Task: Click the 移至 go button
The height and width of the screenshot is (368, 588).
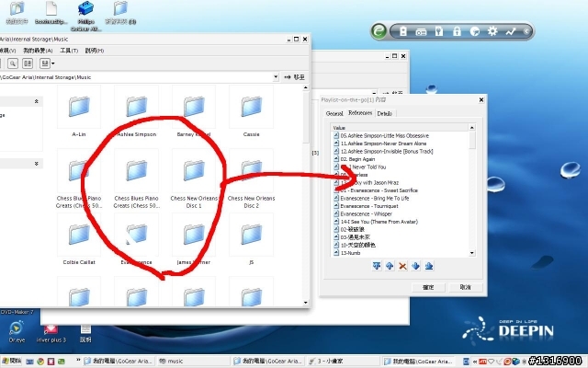Action: tap(294, 77)
